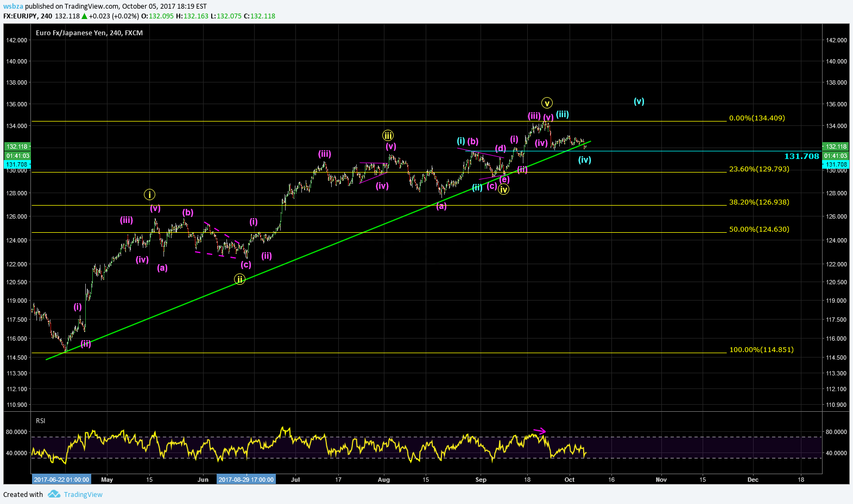
Task: Select the 0.00%(134.409) Fibonacci level label
Action: pos(757,118)
